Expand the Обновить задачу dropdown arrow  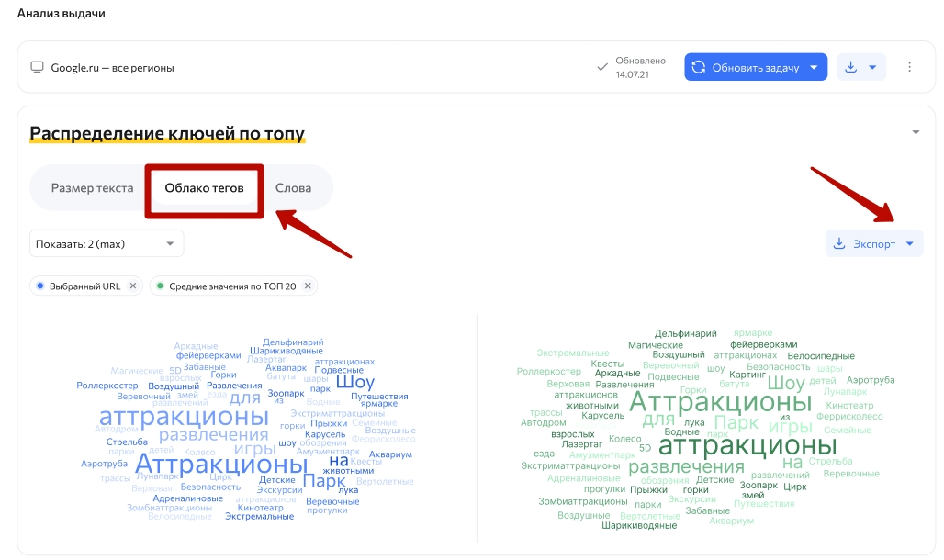coord(814,67)
